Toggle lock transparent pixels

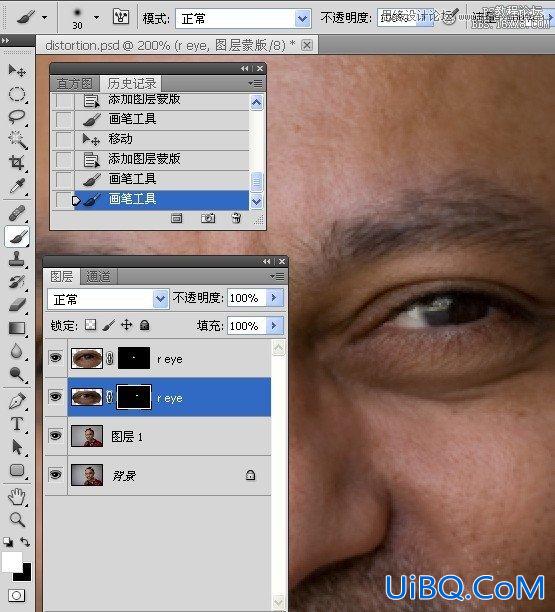coord(91,325)
